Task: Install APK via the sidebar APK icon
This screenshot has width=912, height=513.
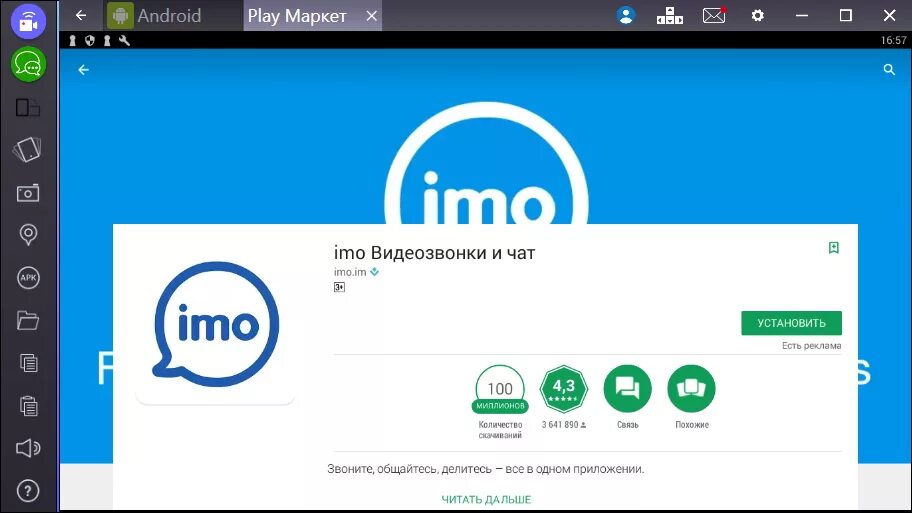Action: 28,277
